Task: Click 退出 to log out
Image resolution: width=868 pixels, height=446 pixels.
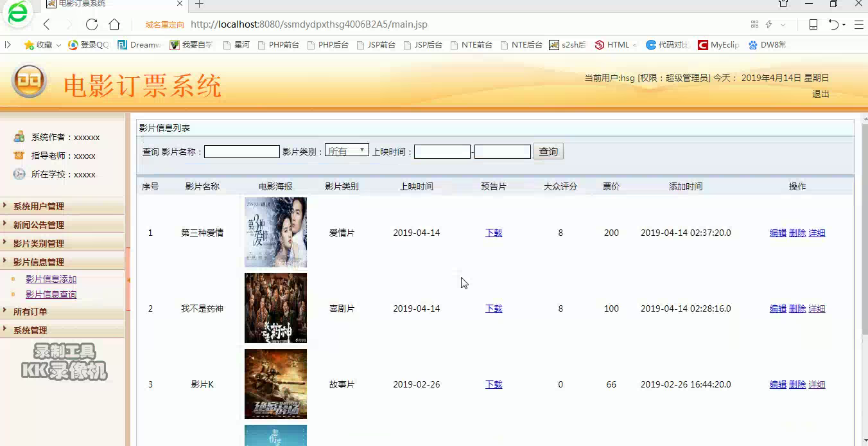Action: [x=820, y=94]
